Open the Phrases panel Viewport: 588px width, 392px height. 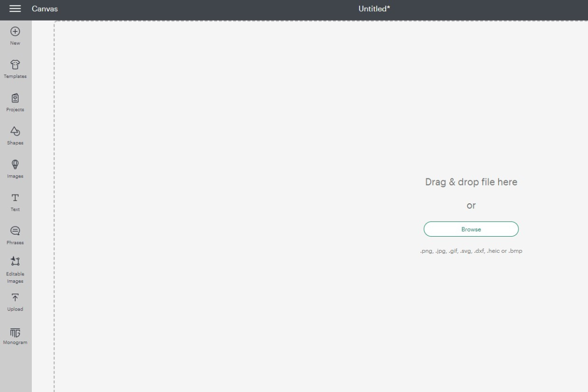pyautogui.click(x=15, y=236)
